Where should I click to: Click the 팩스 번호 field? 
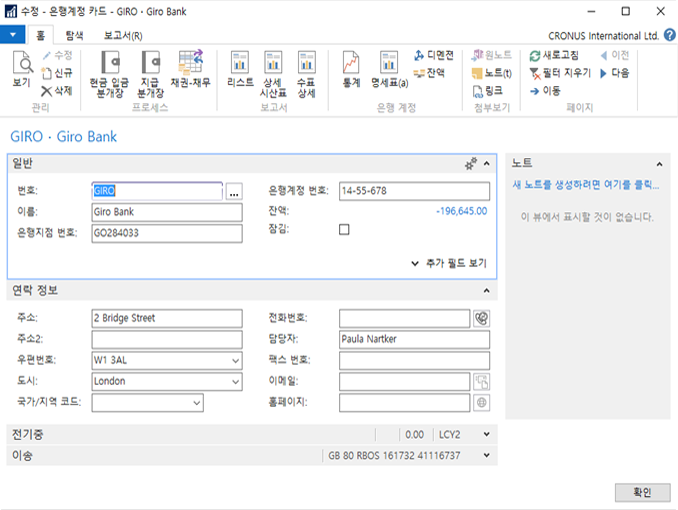414,360
